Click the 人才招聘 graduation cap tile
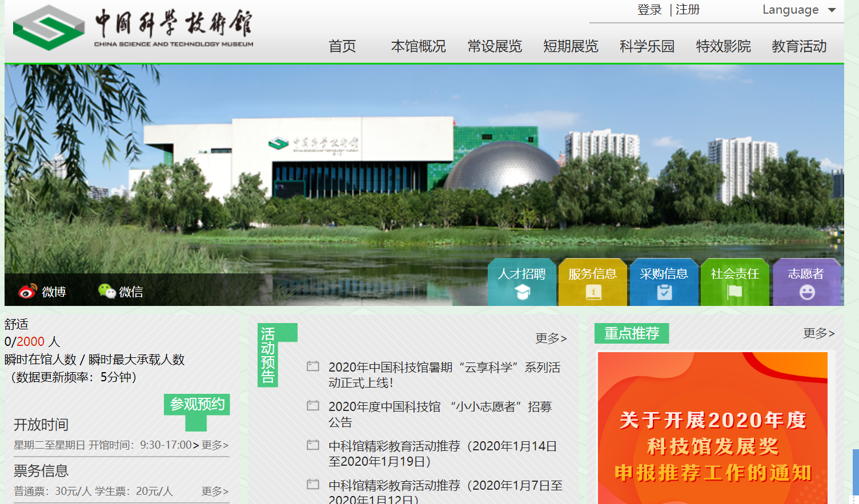 (x=521, y=283)
